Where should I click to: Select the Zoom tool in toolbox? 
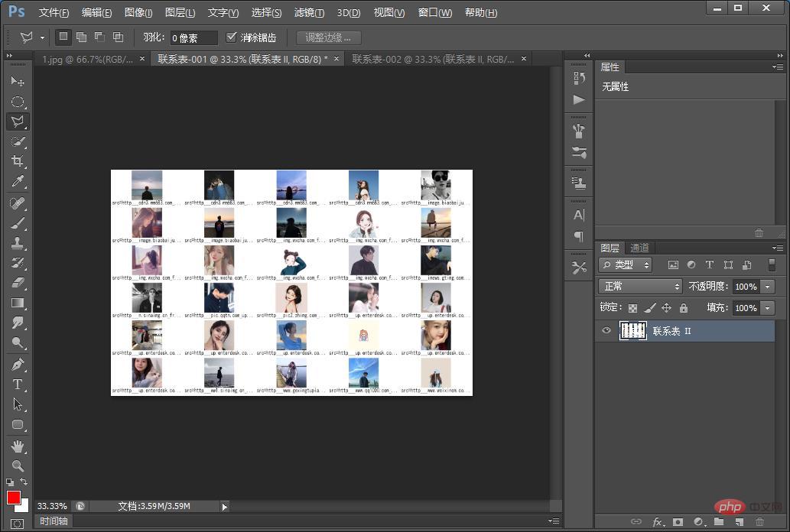tap(18, 465)
